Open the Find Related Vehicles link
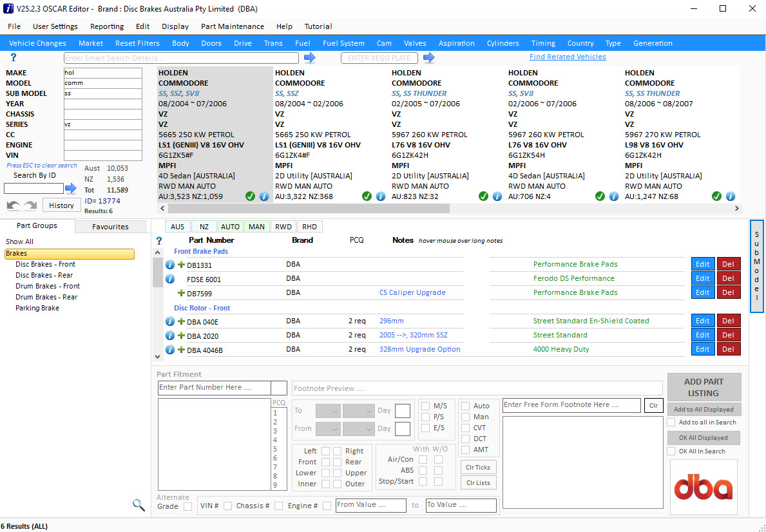 [568, 57]
